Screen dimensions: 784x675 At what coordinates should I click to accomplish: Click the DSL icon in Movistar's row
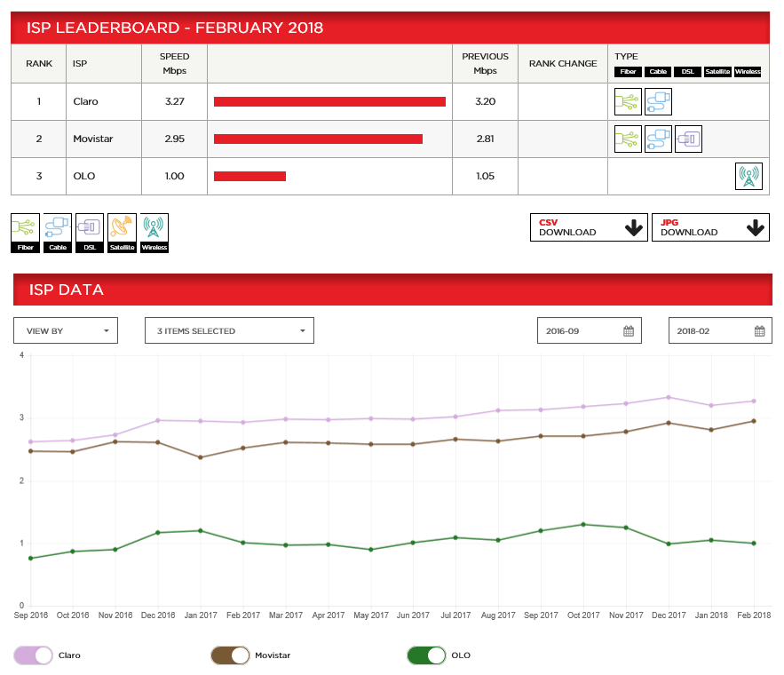point(688,139)
